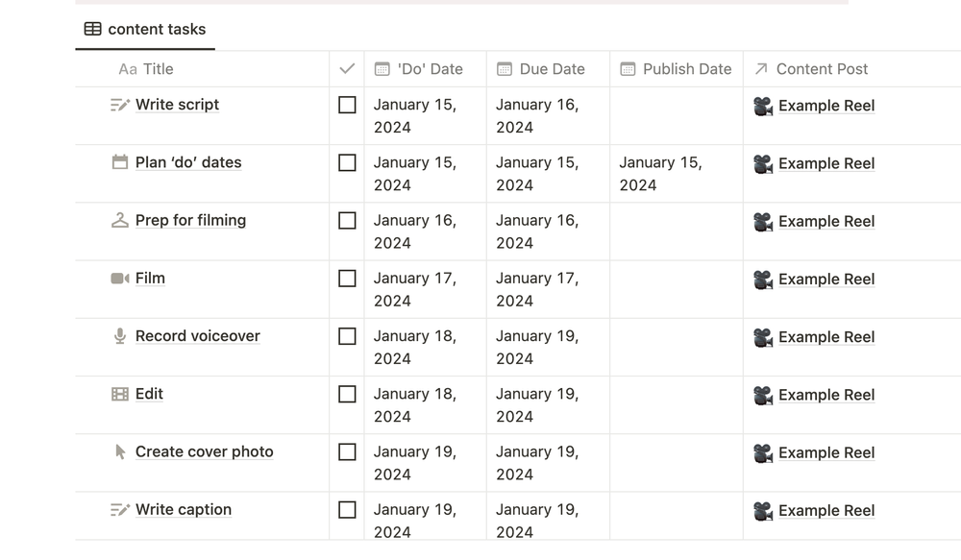Screen dimensions: 961x560
Task: Tick the checkbox for the Film task
Action: [348, 279]
